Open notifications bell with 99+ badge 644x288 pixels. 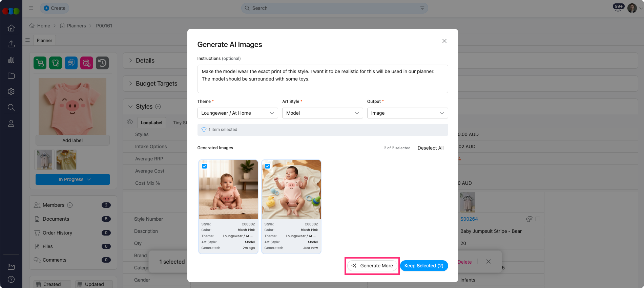[x=618, y=8]
